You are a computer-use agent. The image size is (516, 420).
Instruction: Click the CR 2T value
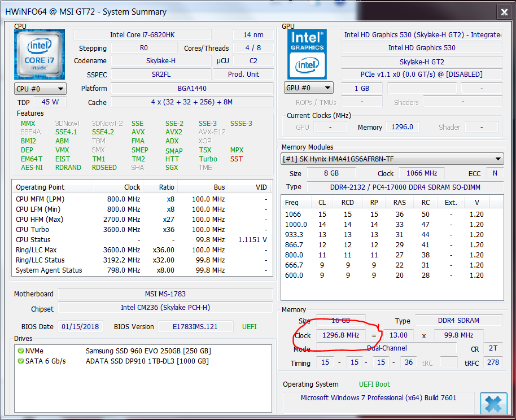tap(493, 348)
